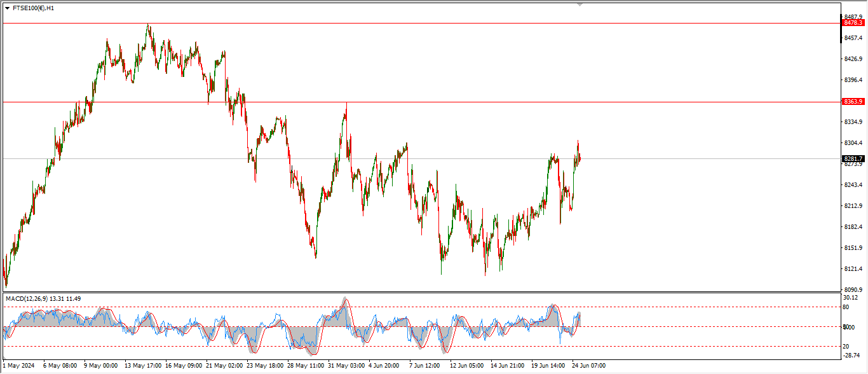Click the 8426.9 price axis value
This screenshot has height=374, width=868.
coord(853,59)
